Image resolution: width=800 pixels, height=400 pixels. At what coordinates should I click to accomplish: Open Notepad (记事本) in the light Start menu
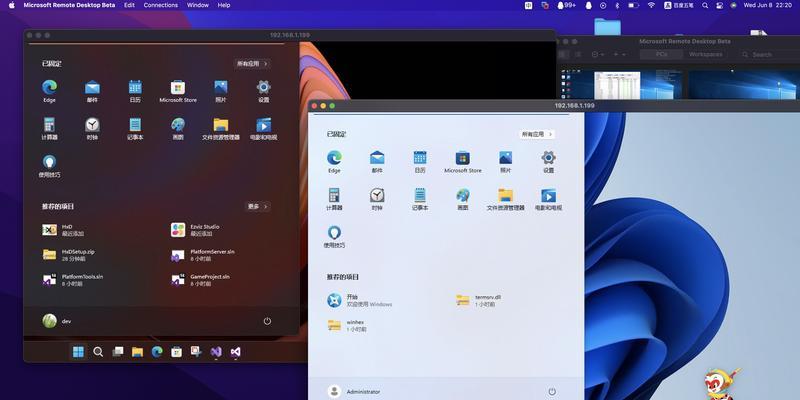420,199
